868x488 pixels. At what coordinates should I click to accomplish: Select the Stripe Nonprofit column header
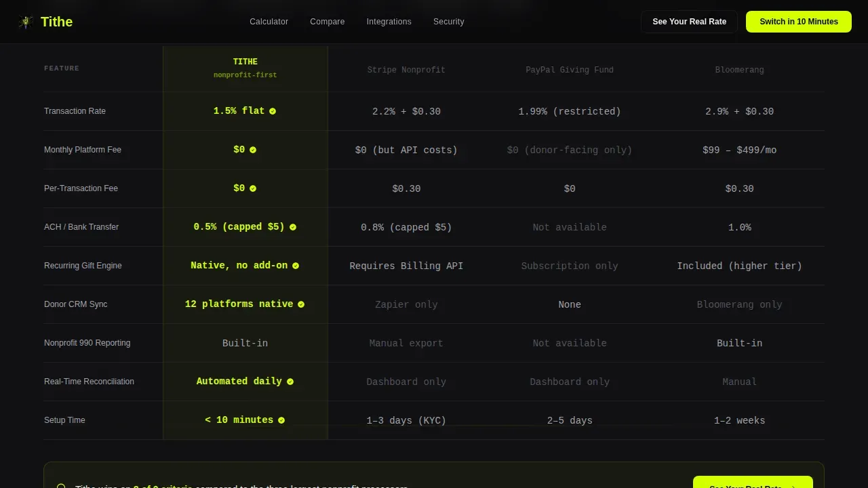click(x=406, y=70)
